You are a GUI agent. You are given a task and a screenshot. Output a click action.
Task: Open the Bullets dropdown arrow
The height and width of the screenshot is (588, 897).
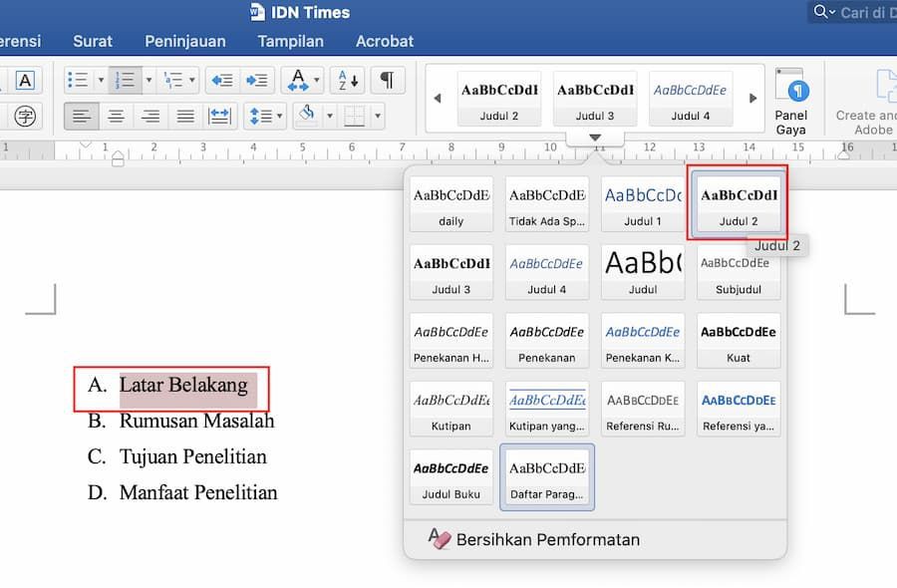click(x=101, y=80)
